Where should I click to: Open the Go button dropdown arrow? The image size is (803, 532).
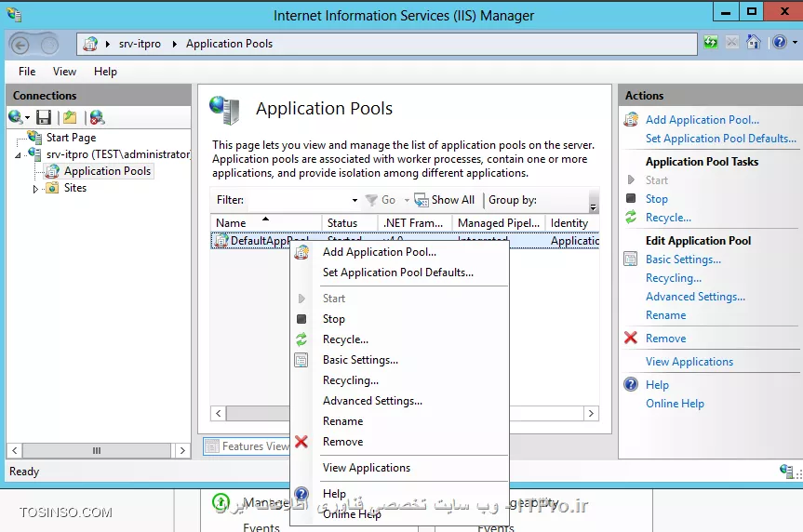tap(407, 200)
